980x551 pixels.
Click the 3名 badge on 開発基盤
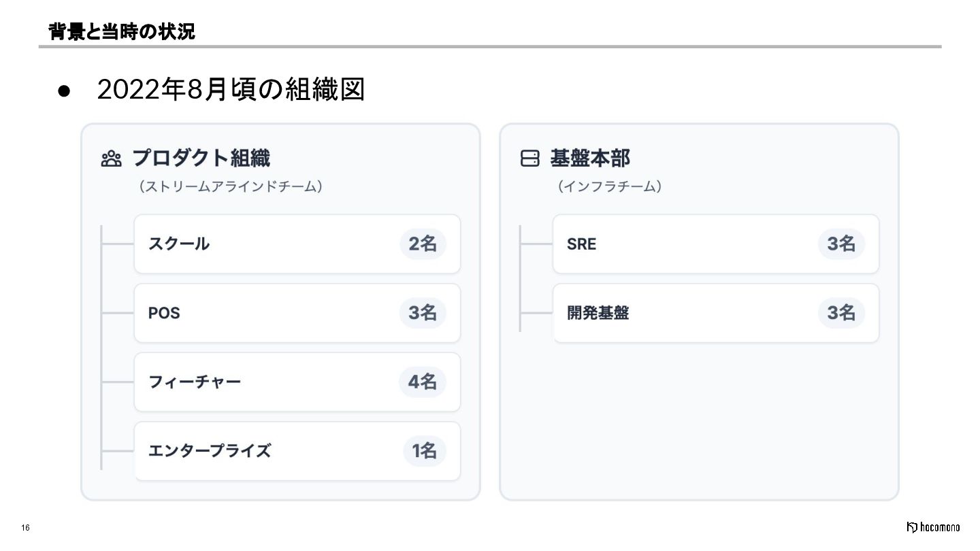pyautogui.click(x=841, y=313)
